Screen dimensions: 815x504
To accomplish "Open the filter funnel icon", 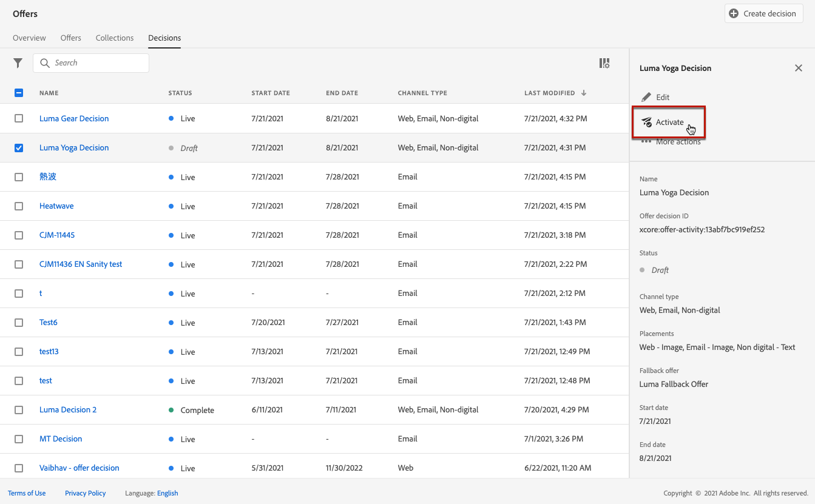I will click(18, 63).
